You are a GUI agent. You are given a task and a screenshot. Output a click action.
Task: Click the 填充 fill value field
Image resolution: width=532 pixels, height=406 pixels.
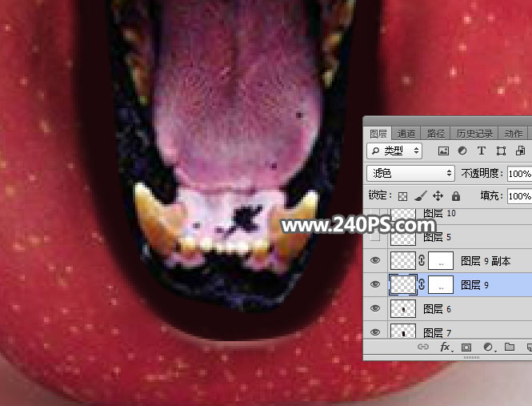(x=519, y=196)
